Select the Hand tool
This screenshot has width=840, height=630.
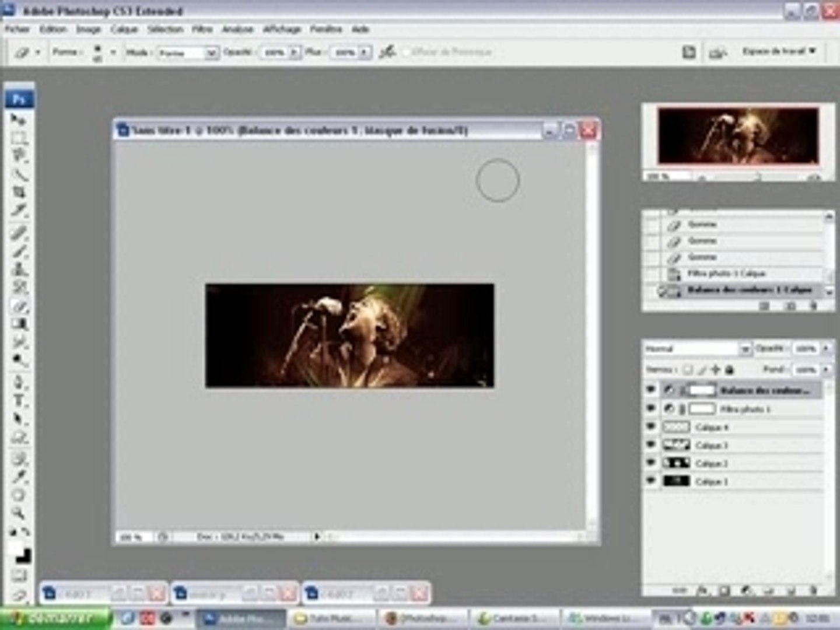tap(19, 495)
